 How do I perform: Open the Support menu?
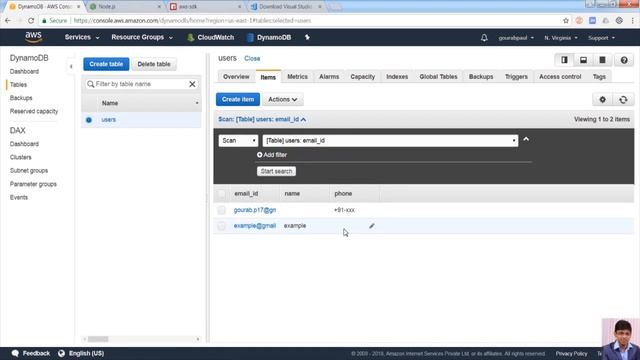coord(601,38)
